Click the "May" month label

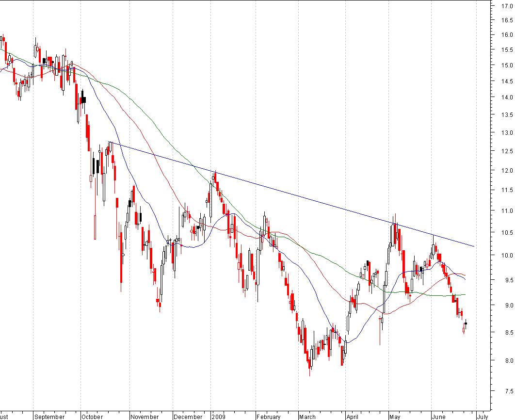point(395,417)
